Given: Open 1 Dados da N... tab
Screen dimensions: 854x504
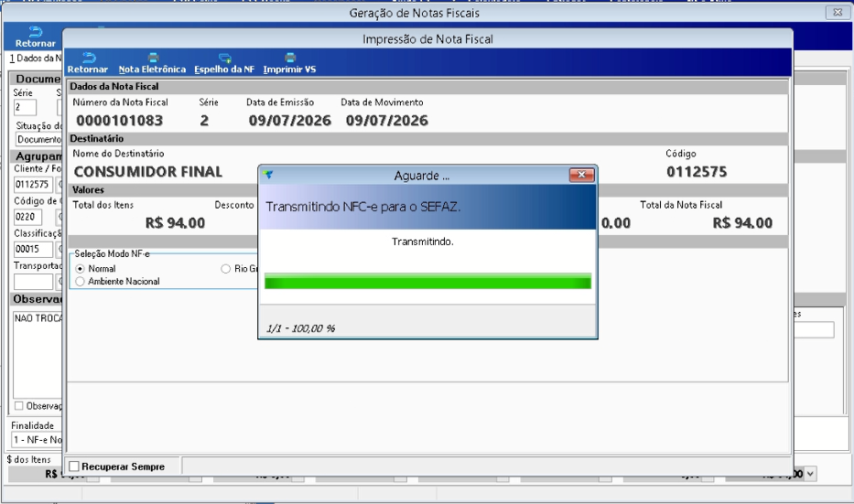Looking at the screenshot, I should coord(35,59).
